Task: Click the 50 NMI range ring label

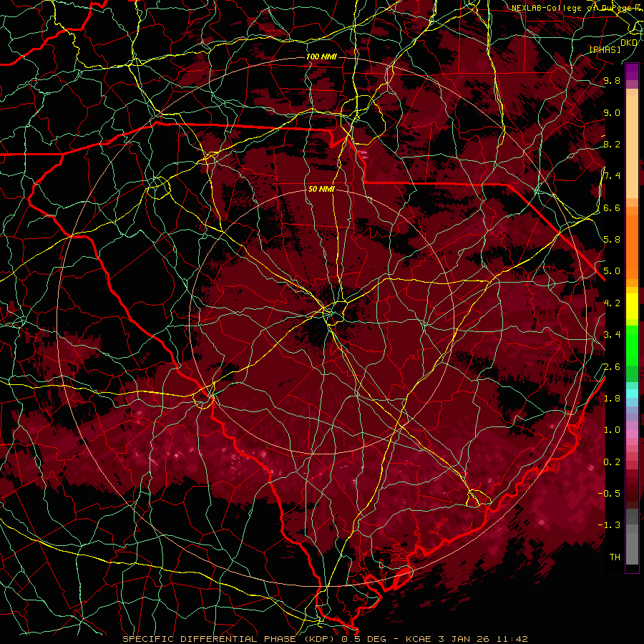Action: pos(321,190)
